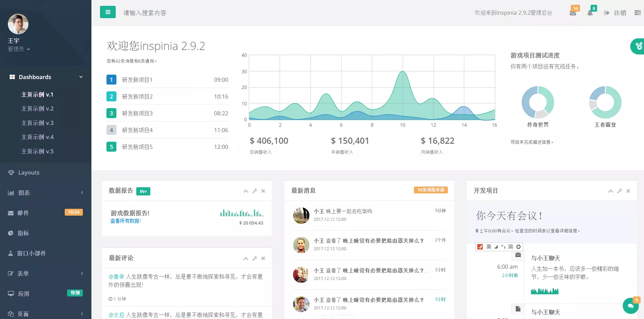Open the chat bubble button with badge 5
The image size is (644, 319).
click(x=631, y=306)
